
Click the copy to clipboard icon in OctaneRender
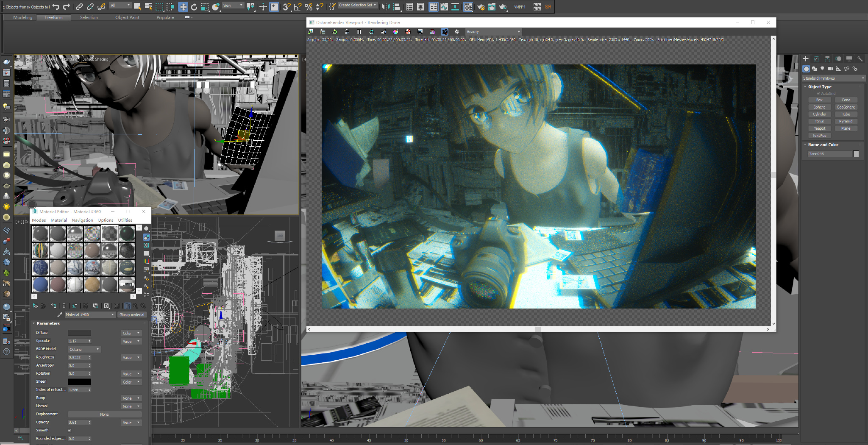tap(323, 32)
